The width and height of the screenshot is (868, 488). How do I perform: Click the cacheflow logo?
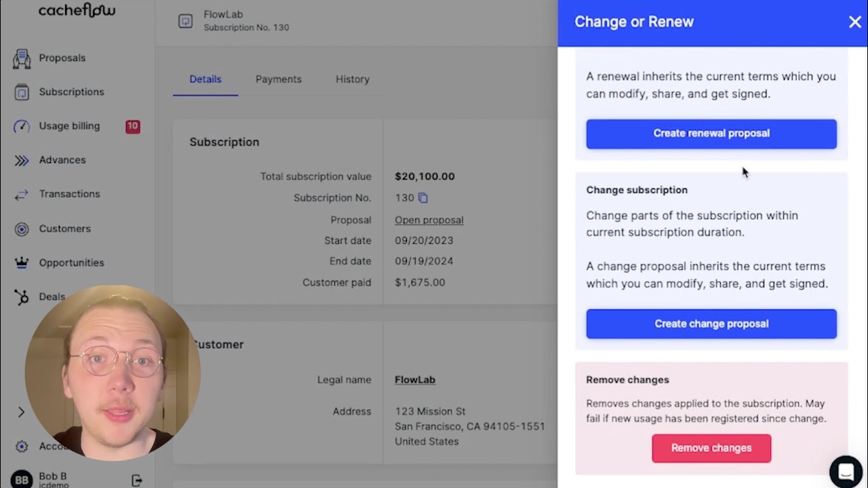tap(77, 10)
